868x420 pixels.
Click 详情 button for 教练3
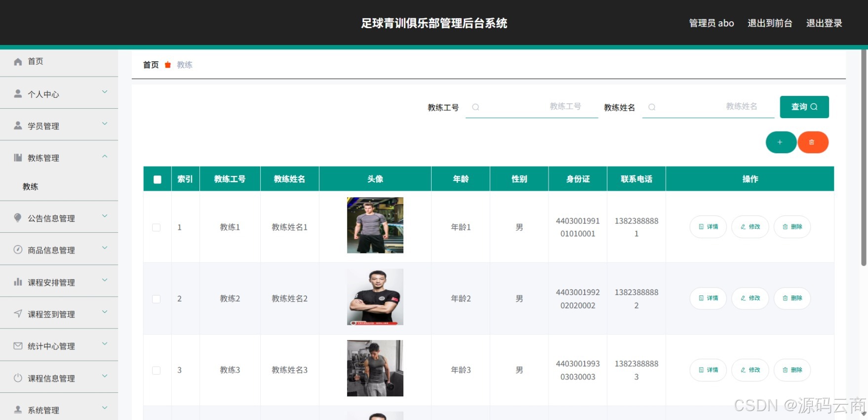708,370
